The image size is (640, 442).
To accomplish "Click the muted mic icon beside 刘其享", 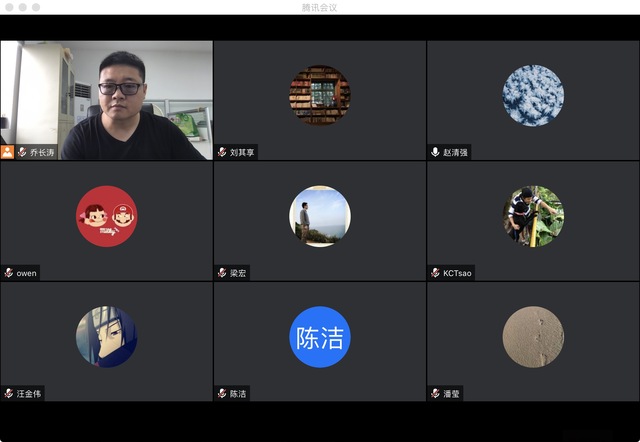I will tap(222, 152).
